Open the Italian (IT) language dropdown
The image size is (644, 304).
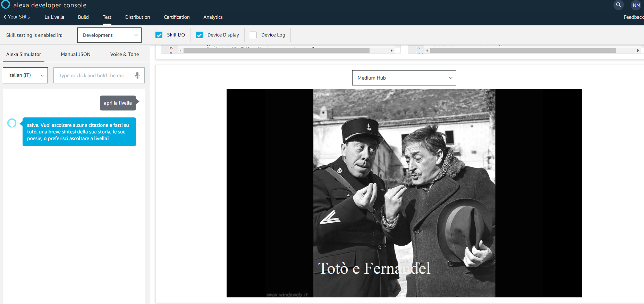tap(25, 75)
